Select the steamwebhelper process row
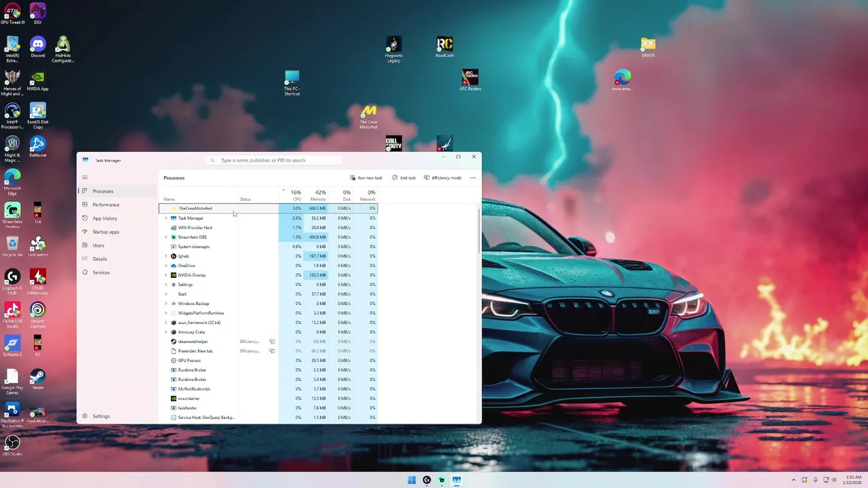The height and width of the screenshot is (488, 868). (269, 342)
